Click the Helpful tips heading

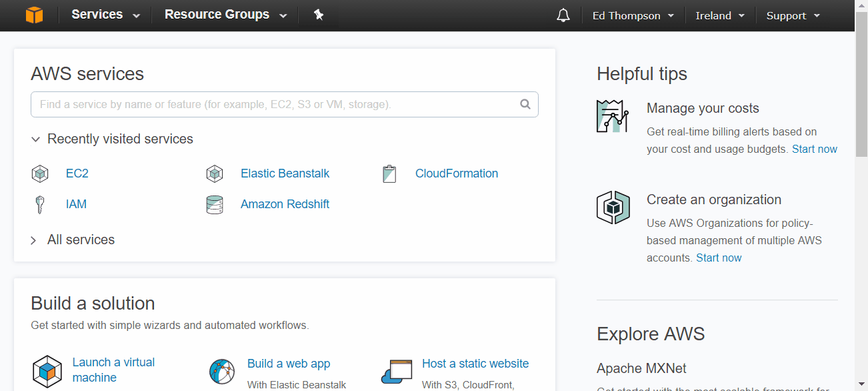pos(642,74)
